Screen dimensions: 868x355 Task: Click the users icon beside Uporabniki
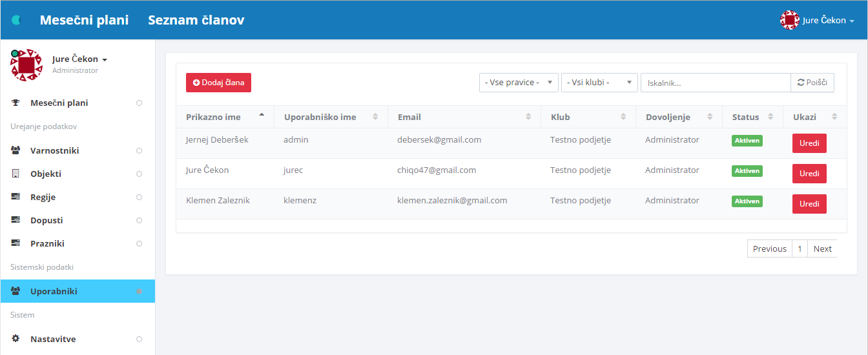click(x=15, y=291)
